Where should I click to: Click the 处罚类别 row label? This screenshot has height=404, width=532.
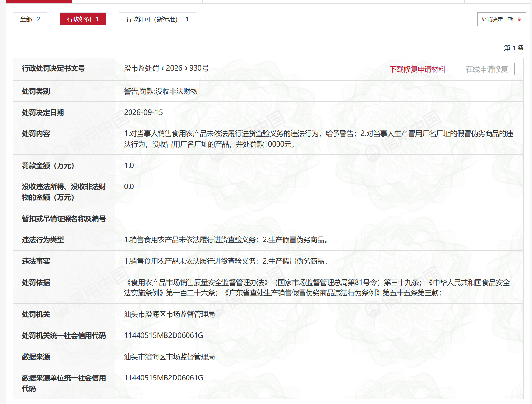tap(36, 91)
